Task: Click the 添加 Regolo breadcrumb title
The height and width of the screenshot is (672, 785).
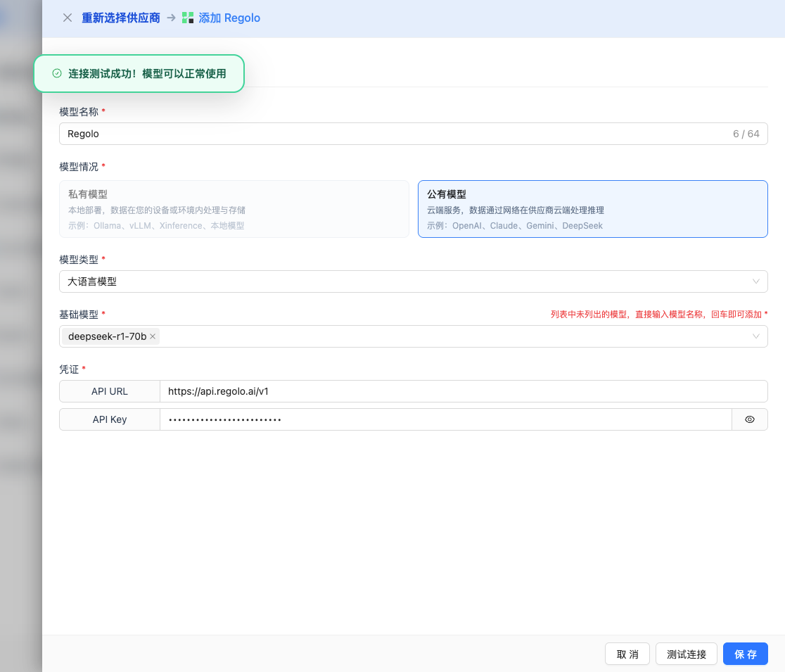Action: [229, 18]
